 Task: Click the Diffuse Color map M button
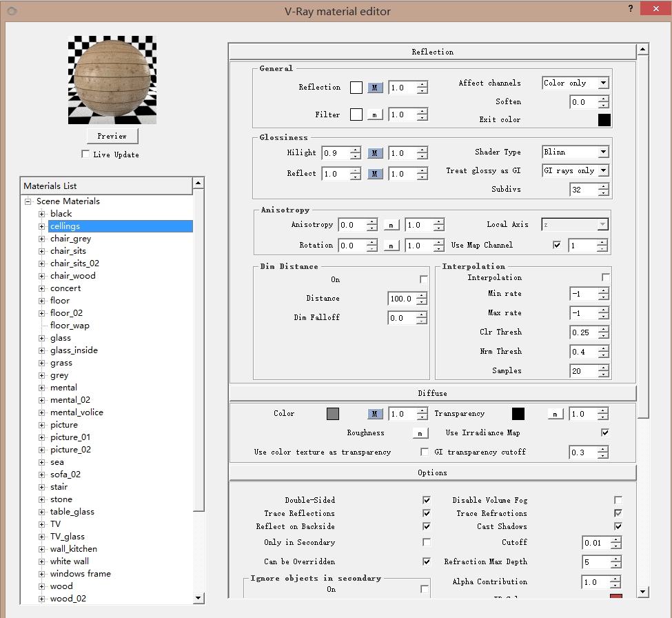374,414
